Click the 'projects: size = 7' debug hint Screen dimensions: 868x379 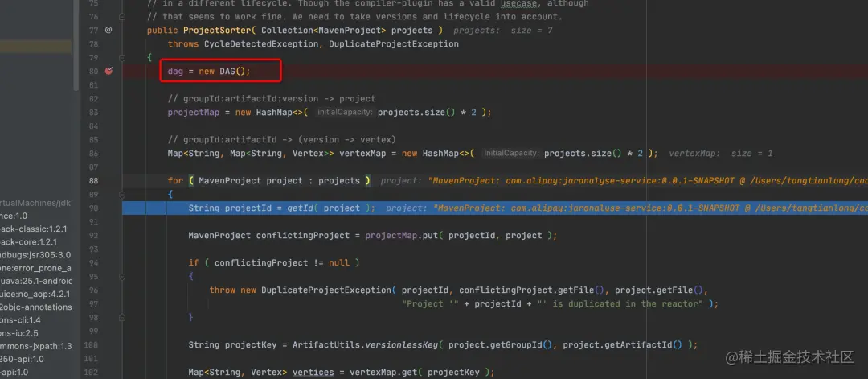click(503, 31)
